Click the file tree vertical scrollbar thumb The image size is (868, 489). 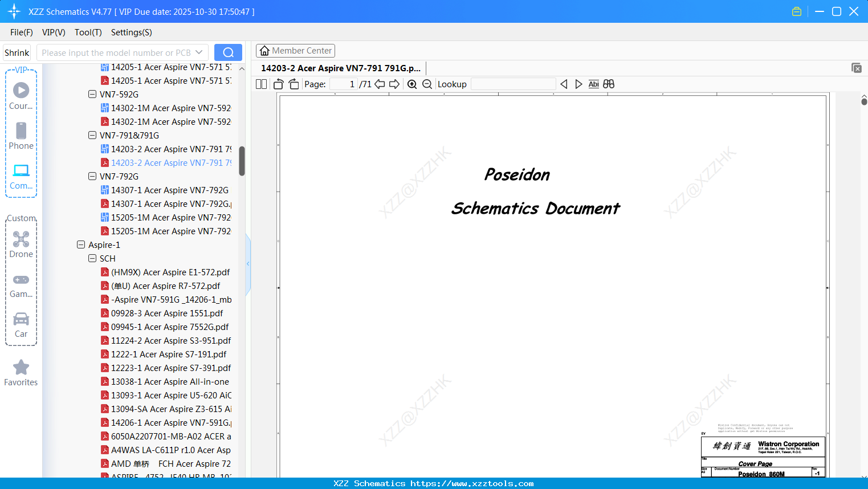(242, 161)
